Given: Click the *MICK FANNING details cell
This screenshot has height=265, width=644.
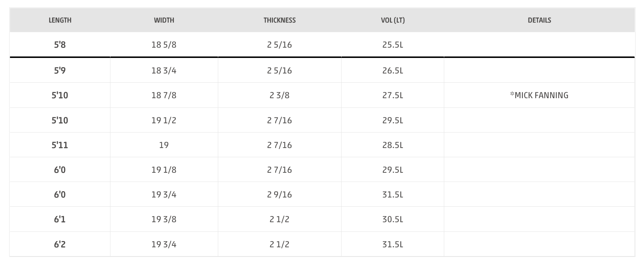Looking at the screenshot, I should tap(539, 95).
